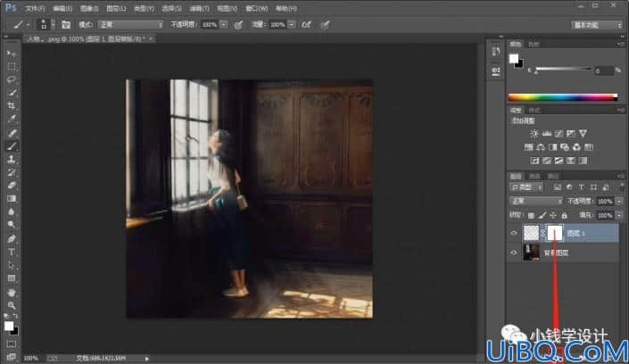The width and height of the screenshot is (629, 364).
Task: Toggle lock position
Action: coord(553,216)
